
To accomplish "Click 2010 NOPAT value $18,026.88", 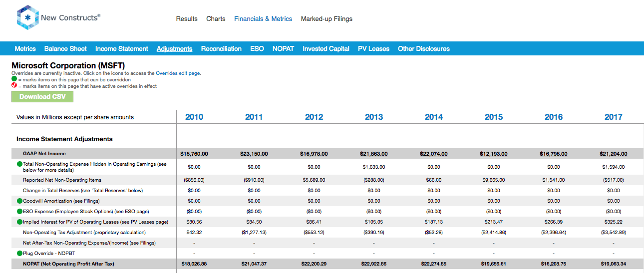I will [194, 264].
